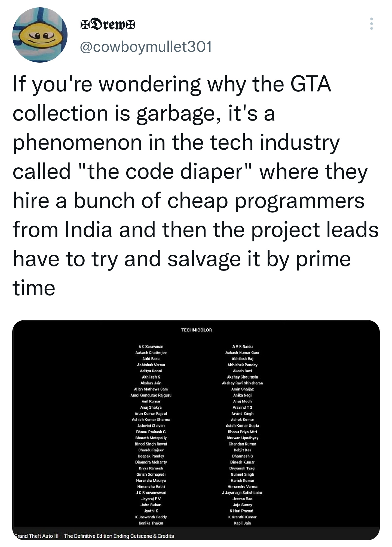Click the name Allan Mathews Sam
This screenshot has width=392, height=547.
(151, 389)
